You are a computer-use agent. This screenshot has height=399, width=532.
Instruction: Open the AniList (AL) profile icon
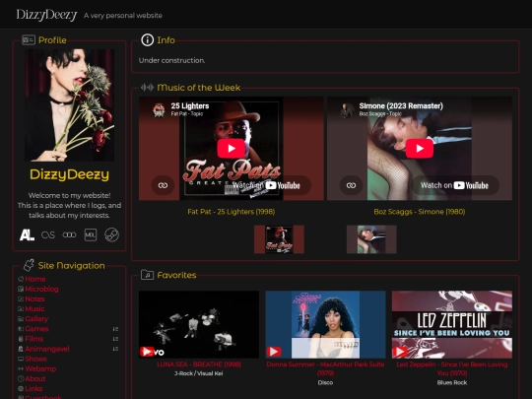pyautogui.click(x=27, y=234)
